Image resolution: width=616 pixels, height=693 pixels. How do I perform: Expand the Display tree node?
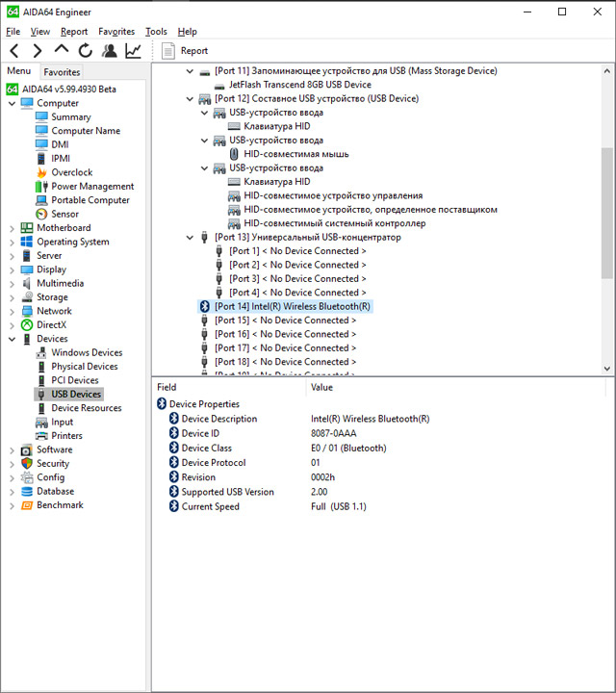12,270
